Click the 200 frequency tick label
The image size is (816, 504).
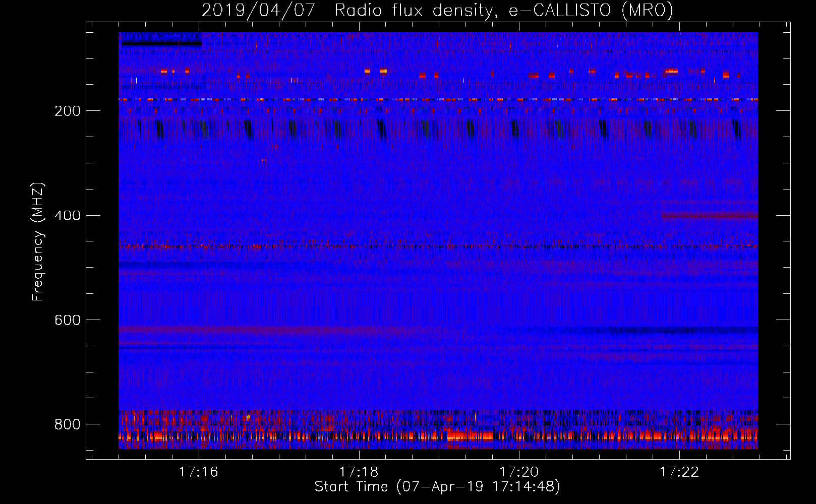pos(68,111)
